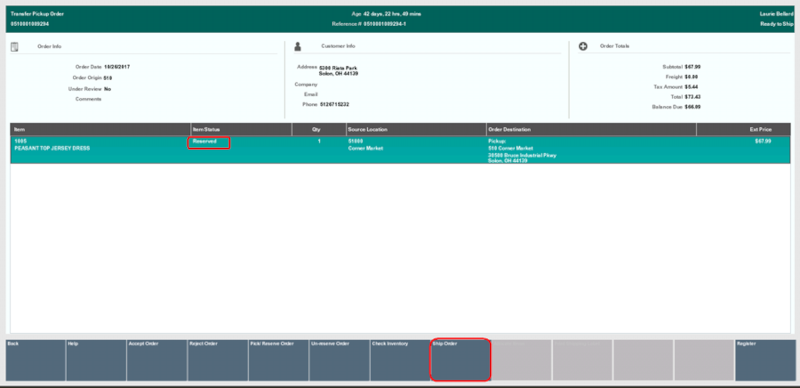Image resolution: width=800 pixels, height=388 pixels.
Task: Click the Customer Info person icon
Action: tap(298, 46)
